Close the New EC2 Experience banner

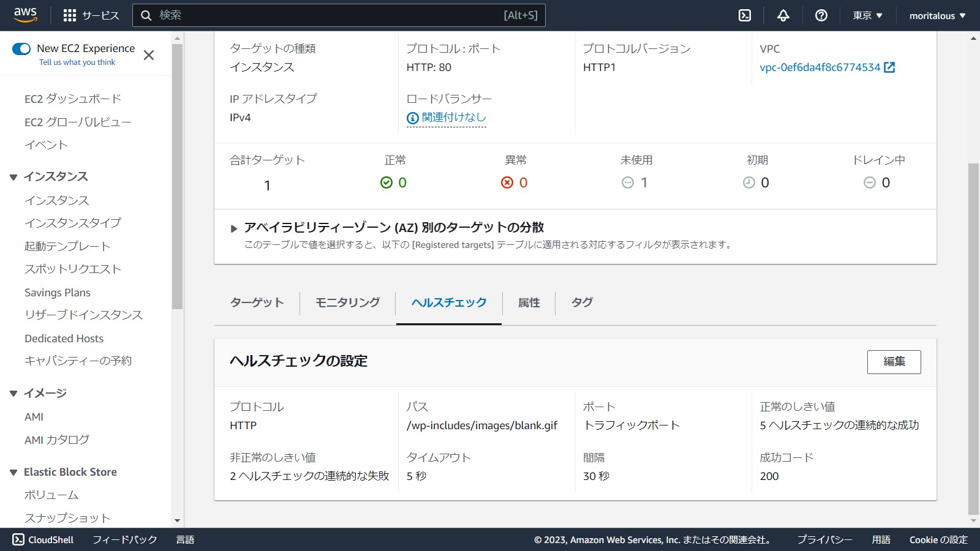[148, 55]
